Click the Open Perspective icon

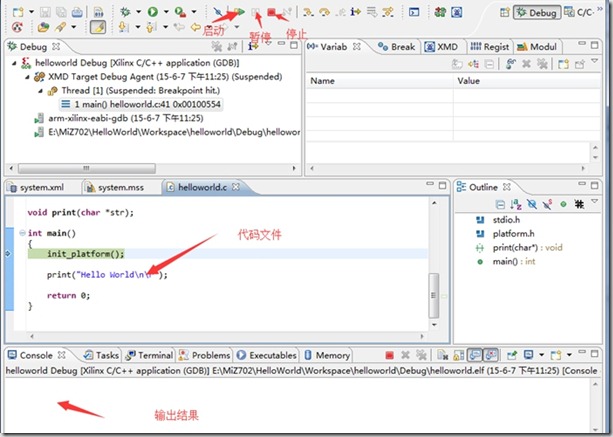(505, 13)
